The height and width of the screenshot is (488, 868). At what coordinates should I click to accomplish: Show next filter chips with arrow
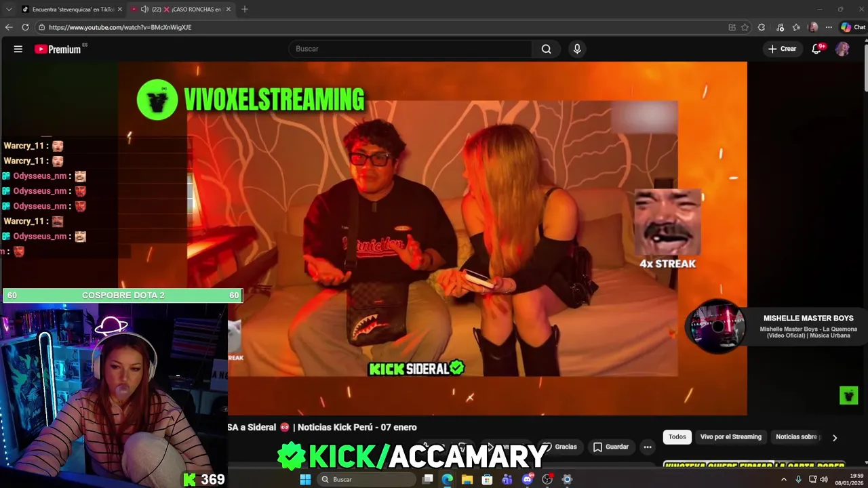(x=835, y=438)
